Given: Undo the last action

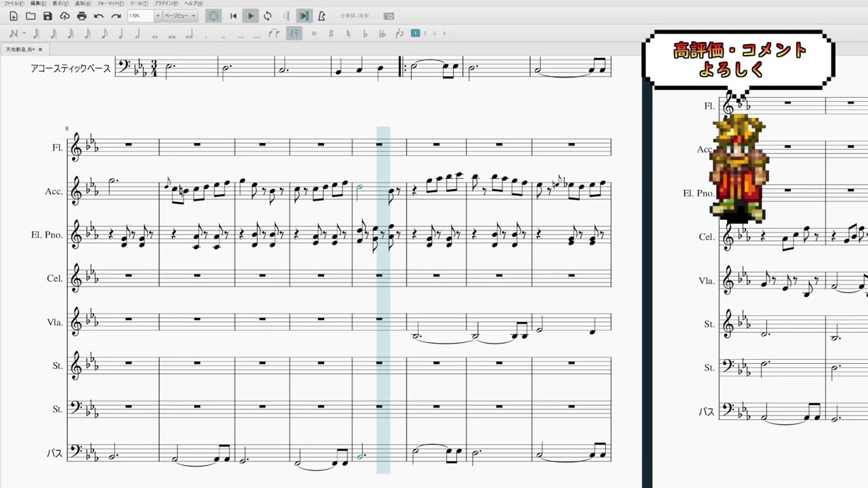Looking at the screenshot, I should pos(99,16).
